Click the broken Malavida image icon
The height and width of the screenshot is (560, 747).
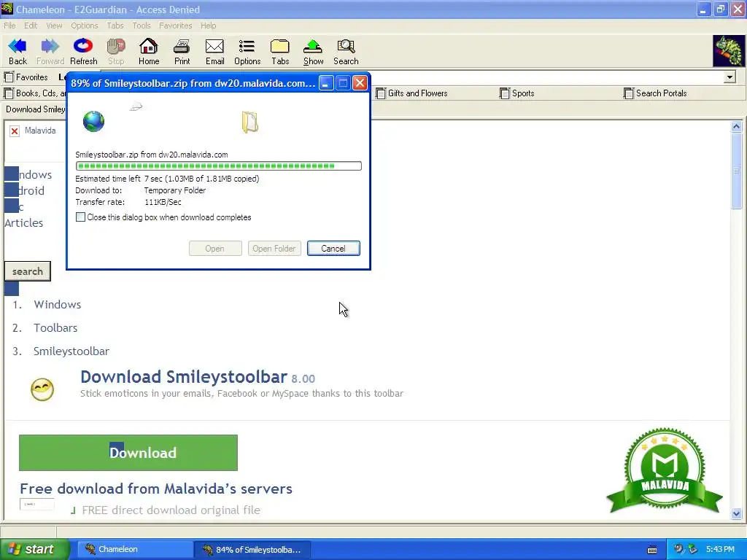15,131
